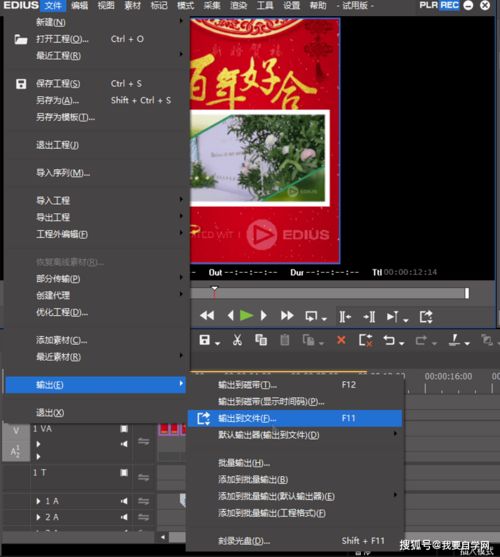Click the timeline horizontal scrollbar left arrow
The width and height of the screenshot is (500, 557).
tap(163, 537)
